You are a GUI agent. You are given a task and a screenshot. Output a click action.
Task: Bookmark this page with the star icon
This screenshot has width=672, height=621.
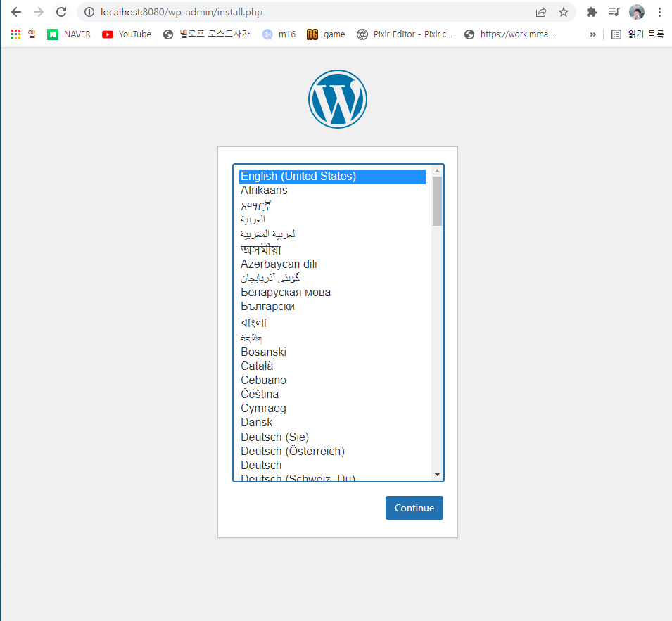564,13
